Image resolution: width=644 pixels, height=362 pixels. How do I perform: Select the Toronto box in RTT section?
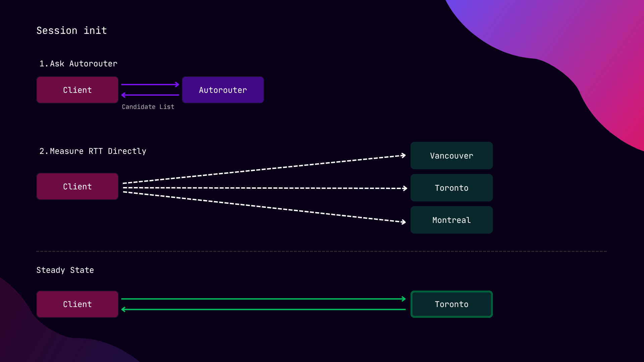pyautogui.click(x=451, y=188)
